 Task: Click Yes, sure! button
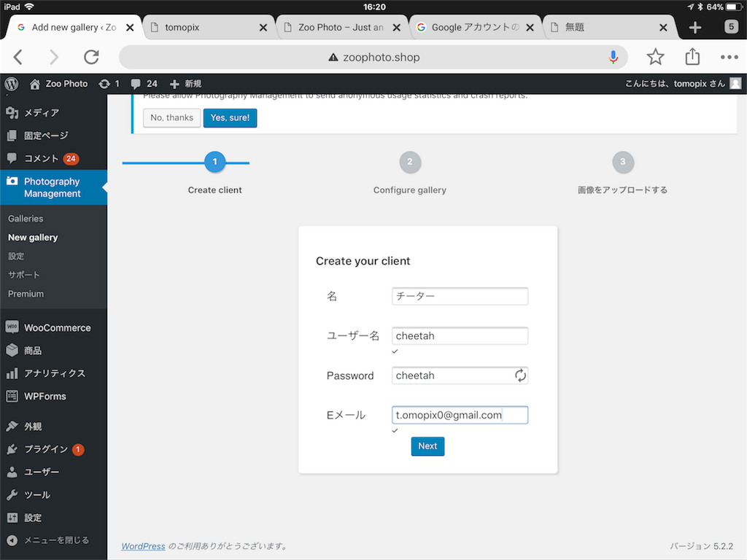[x=230, y=117]
